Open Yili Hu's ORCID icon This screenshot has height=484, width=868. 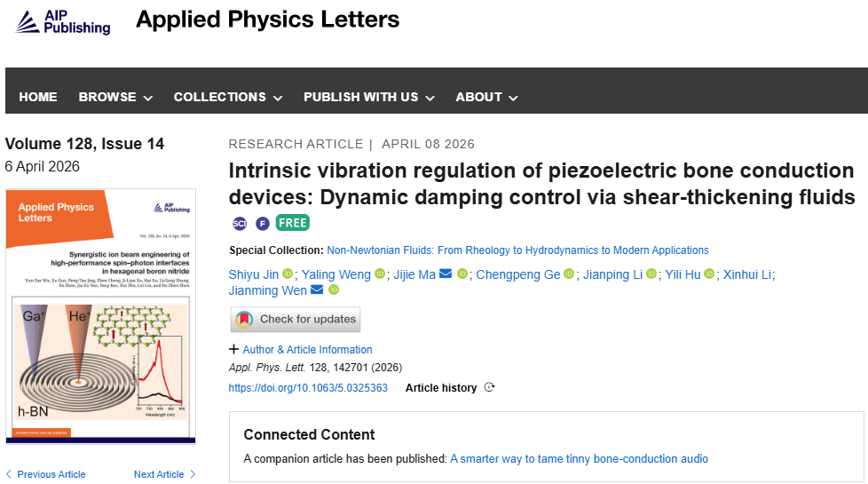(x=709, y=274)
